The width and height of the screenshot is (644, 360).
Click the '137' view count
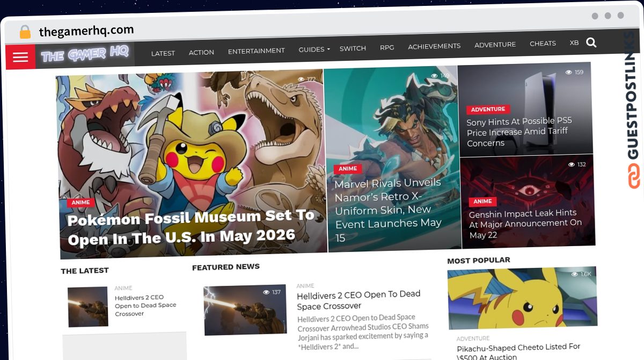(276, 292)
